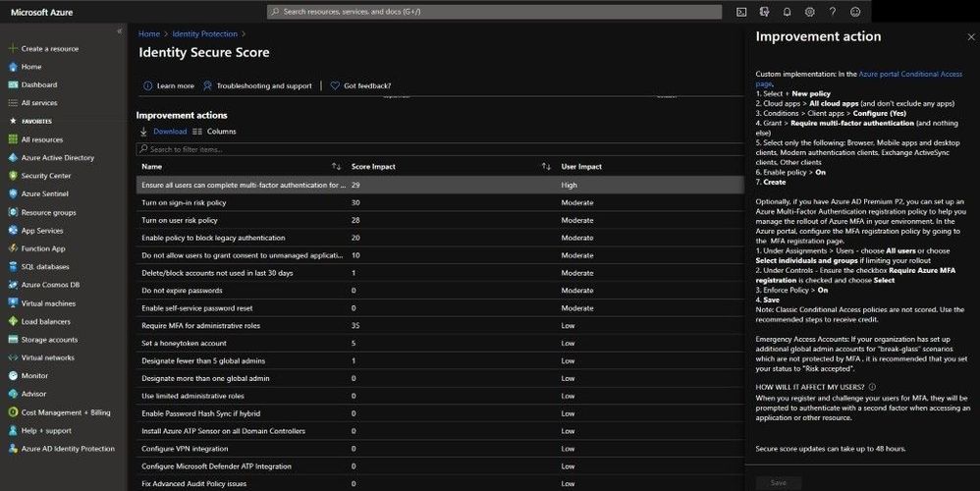Select Enable Password Hash Sync if hybrid
980x491 pixels.
[x=440, y=412]
